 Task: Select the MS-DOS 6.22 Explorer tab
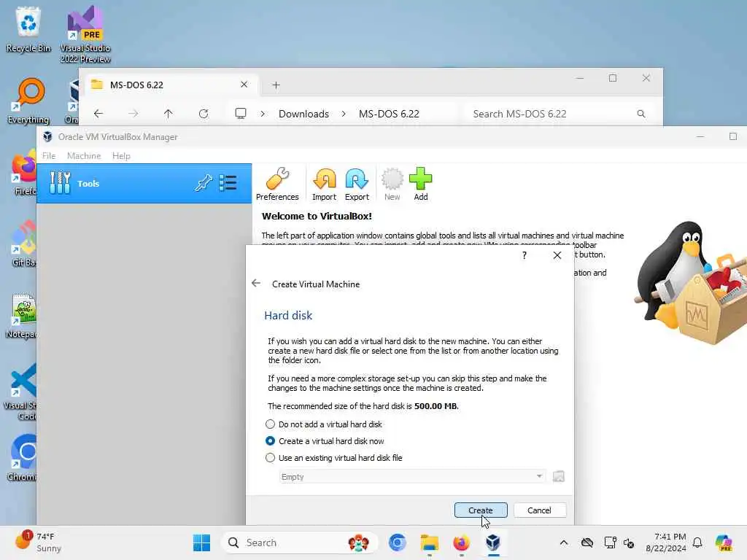(x=171, y=85)
